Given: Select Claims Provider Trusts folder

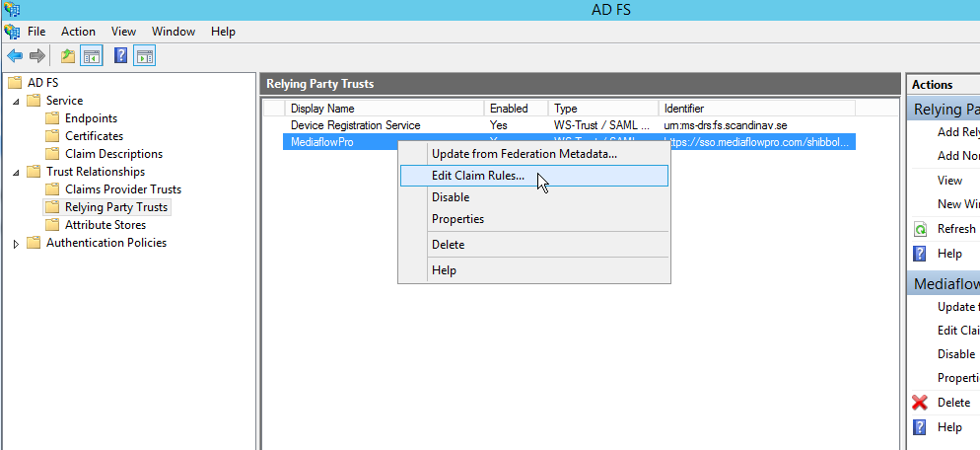Looking at the screenshot, I should (122, 189).
